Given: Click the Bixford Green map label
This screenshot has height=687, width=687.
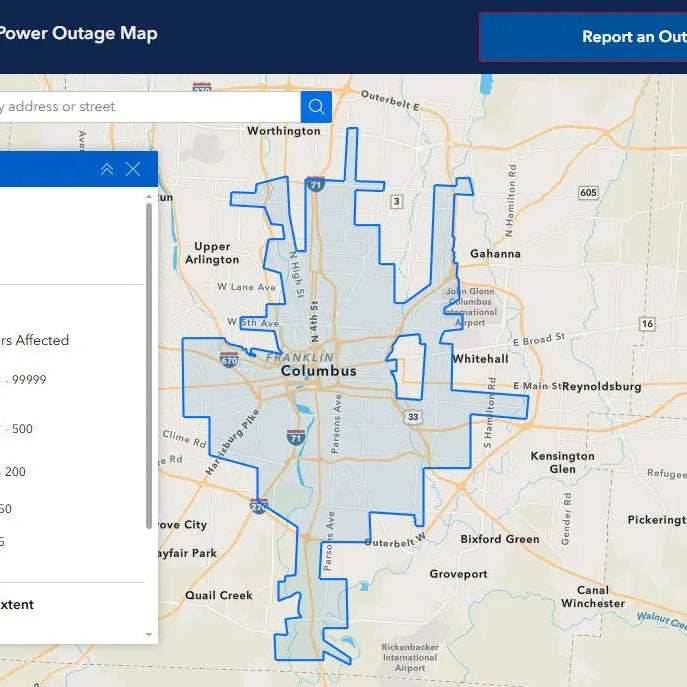Looking at the screenshot, I should [500, 539].
